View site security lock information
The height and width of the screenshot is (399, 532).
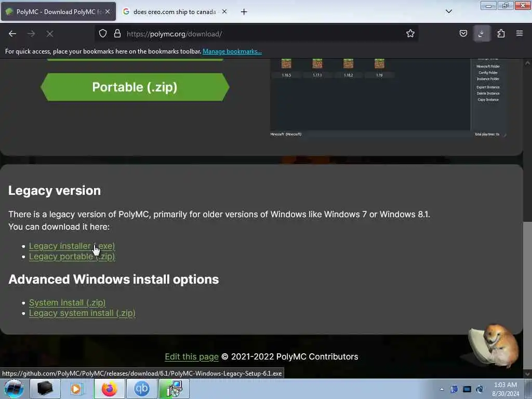click(117, 34)
